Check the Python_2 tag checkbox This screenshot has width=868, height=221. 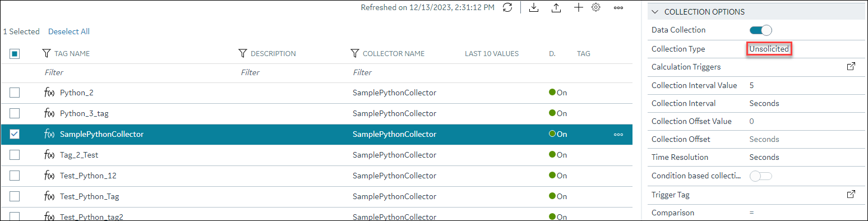pos(15,93)
